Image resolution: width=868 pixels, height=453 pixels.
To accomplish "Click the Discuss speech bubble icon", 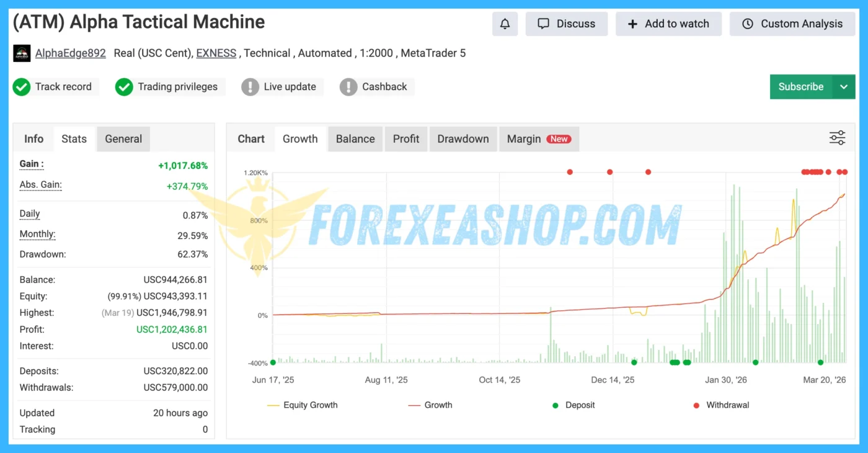I will click(x=544, y=24).
